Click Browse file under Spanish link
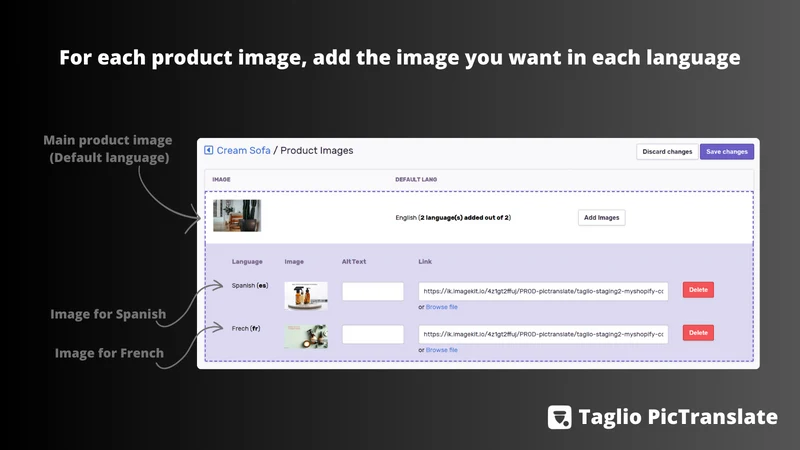 point(442,307)
